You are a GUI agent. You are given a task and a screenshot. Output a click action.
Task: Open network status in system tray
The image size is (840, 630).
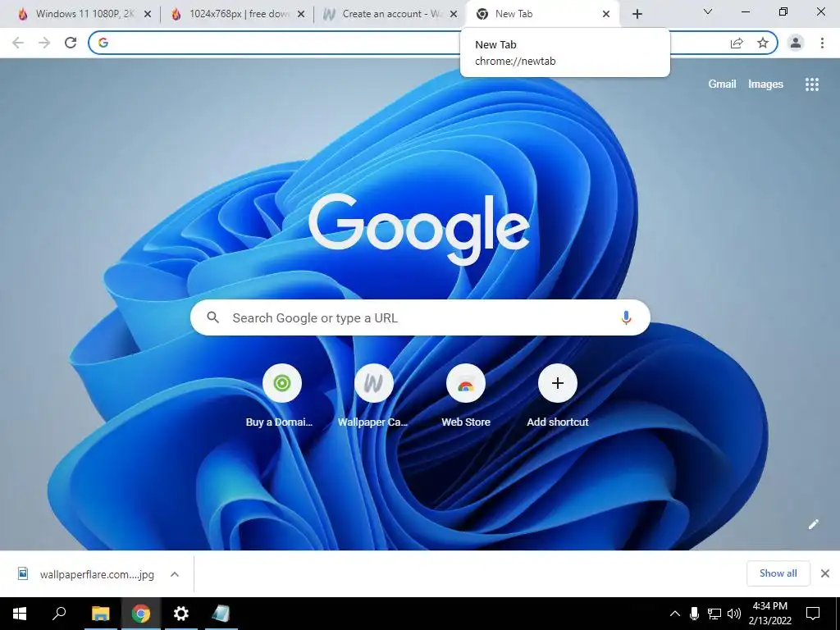pos(714,614)
